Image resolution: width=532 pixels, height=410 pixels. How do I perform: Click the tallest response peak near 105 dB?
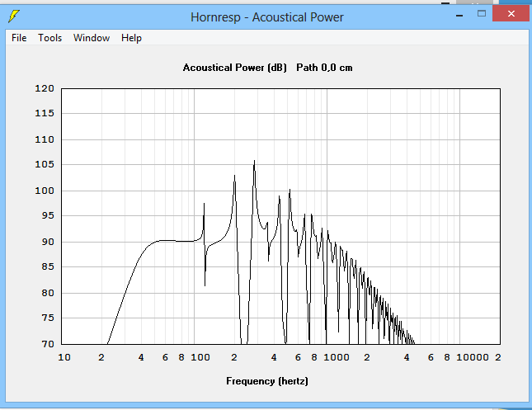[x=254, y=162]
